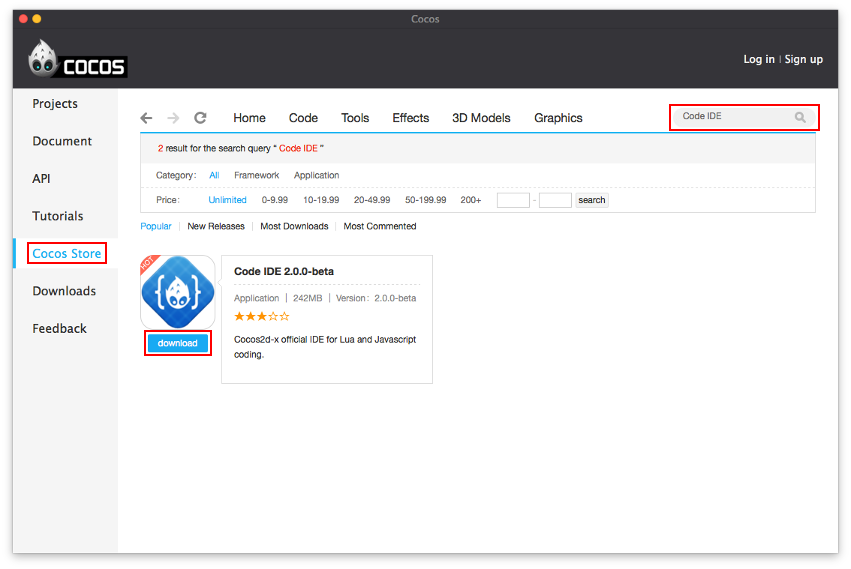
Task: Select 20-49.99 price range
Action: 372,200
